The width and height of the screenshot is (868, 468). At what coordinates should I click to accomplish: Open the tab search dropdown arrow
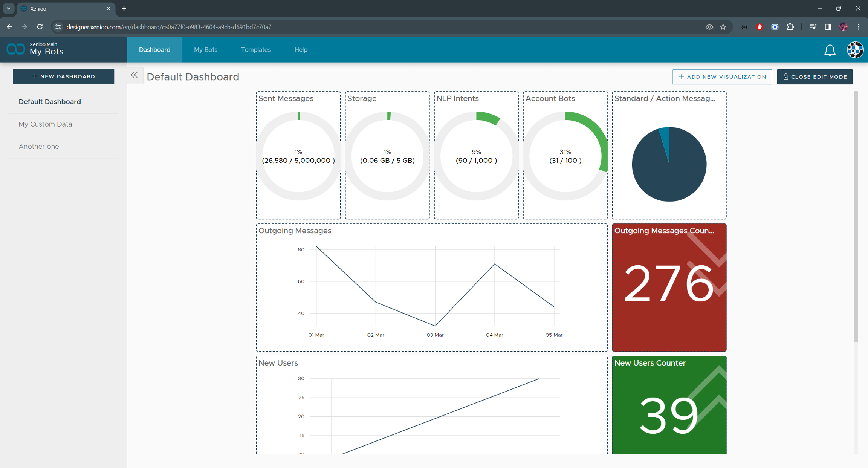click(8, 8)
